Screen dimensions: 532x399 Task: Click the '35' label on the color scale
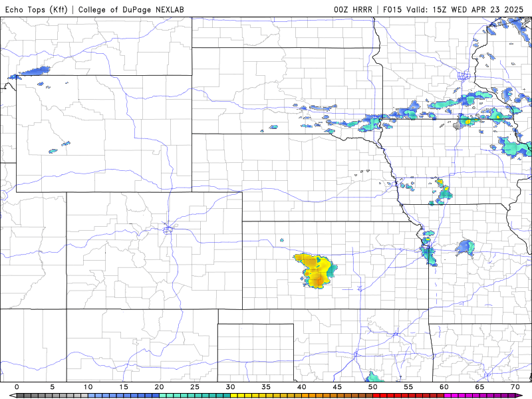coord(266,387)
